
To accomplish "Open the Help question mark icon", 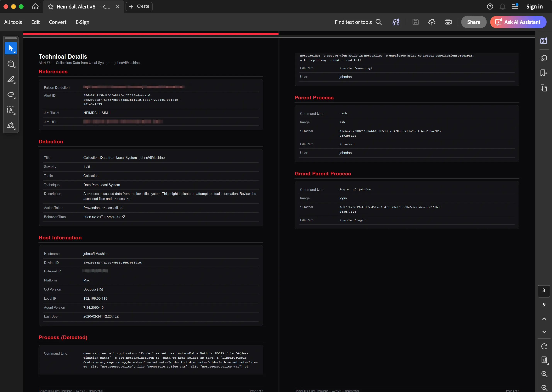I will [x=490, y=7].
